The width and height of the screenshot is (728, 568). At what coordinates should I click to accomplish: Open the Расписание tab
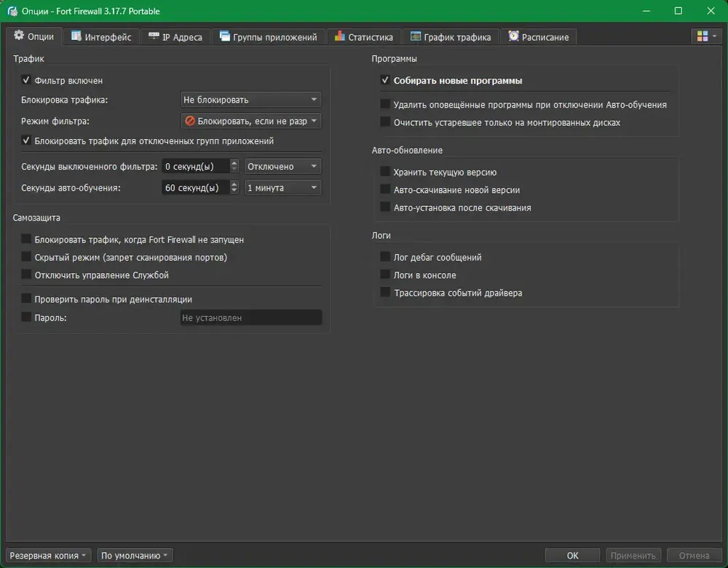coord(539,36)
